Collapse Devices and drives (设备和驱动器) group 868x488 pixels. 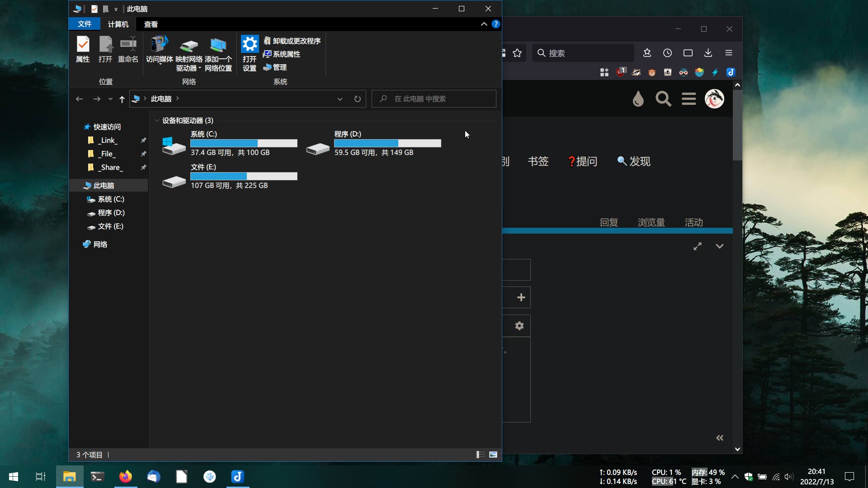coord(157,121)
